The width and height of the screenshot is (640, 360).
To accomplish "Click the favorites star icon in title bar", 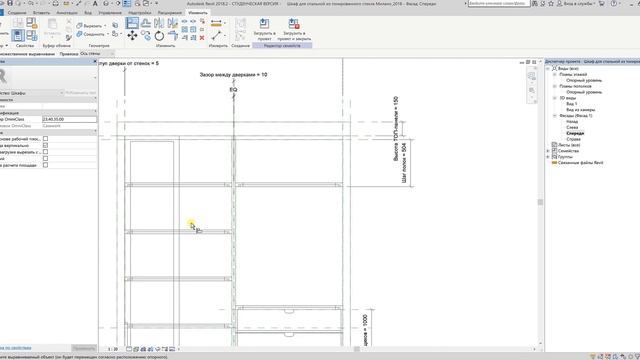I will click(x=551, y=3).
